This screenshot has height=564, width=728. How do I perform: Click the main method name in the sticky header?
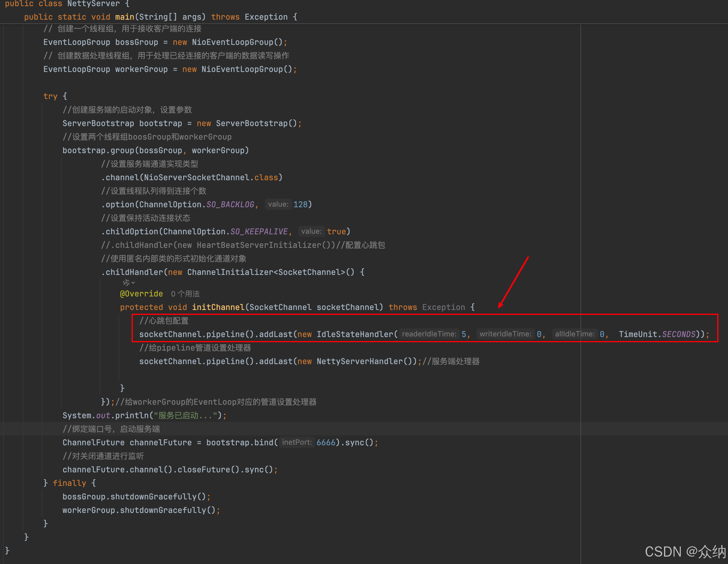(x=124, y=17)
